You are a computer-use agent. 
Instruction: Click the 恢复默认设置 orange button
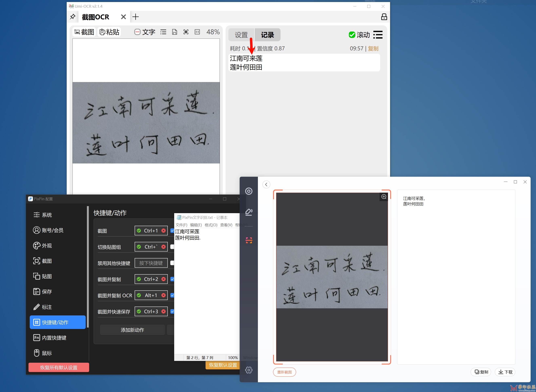point(223,365)
